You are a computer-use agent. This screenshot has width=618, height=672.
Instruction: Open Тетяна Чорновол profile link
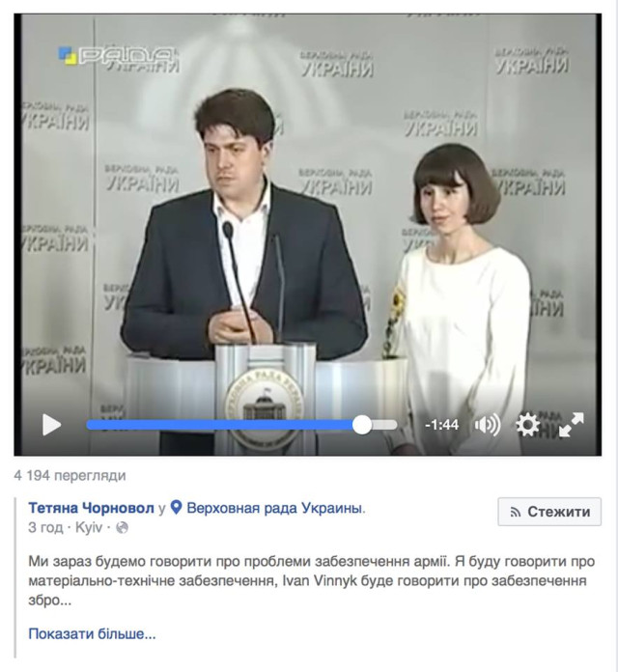coord(91,508)
